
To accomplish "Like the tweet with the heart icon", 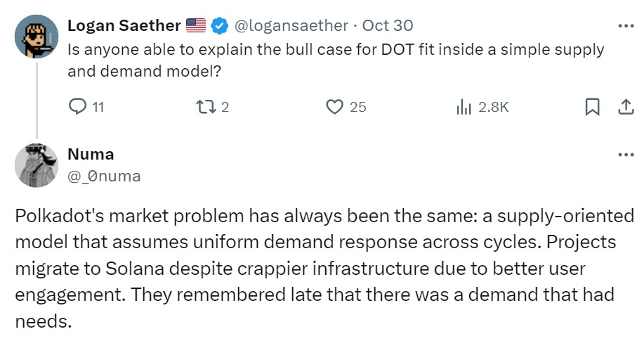I will tap(335, 108).
